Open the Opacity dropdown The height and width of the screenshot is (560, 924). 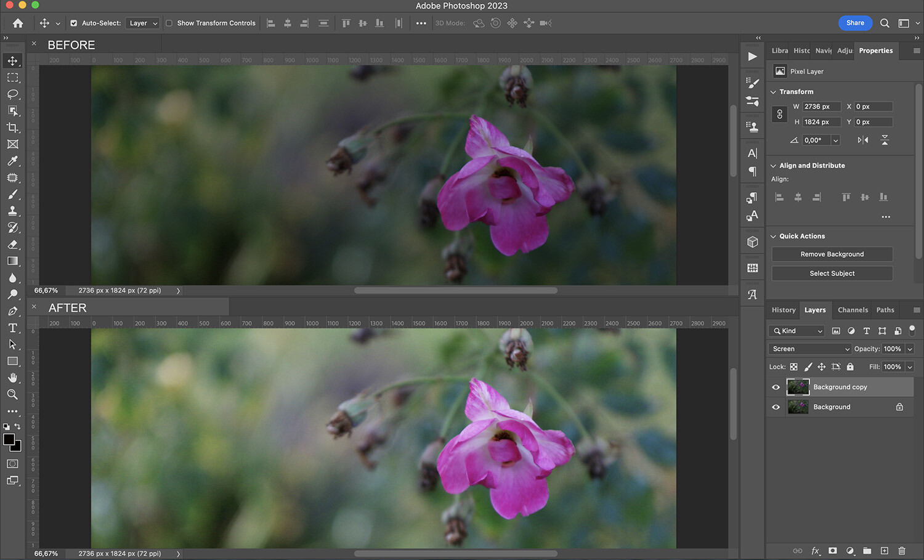909,349
